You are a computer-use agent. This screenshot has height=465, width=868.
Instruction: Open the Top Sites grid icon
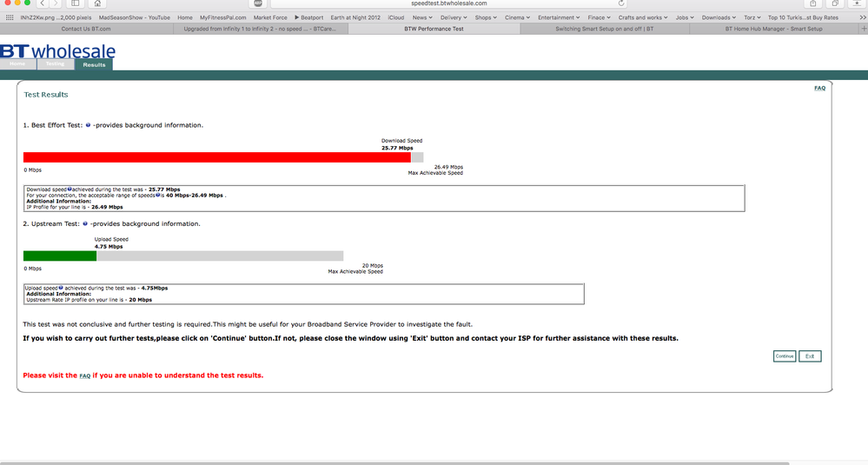(x=10, y=17)
